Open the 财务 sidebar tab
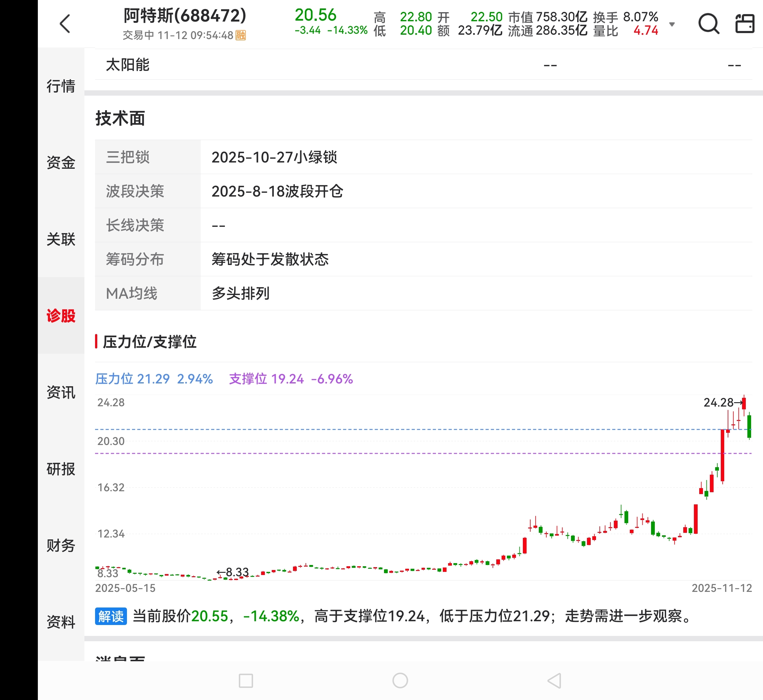The width and height of the screenshot is (763, 700). tap(61, 545)
